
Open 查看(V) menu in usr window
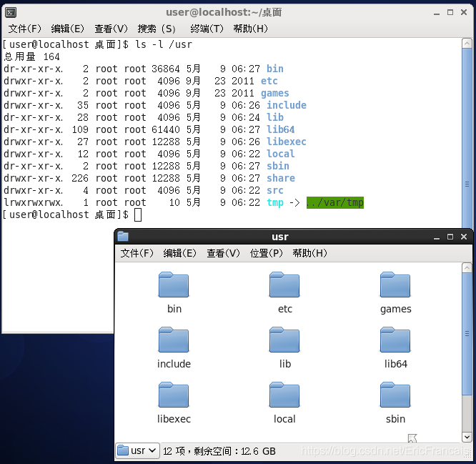tap(223, 253)
